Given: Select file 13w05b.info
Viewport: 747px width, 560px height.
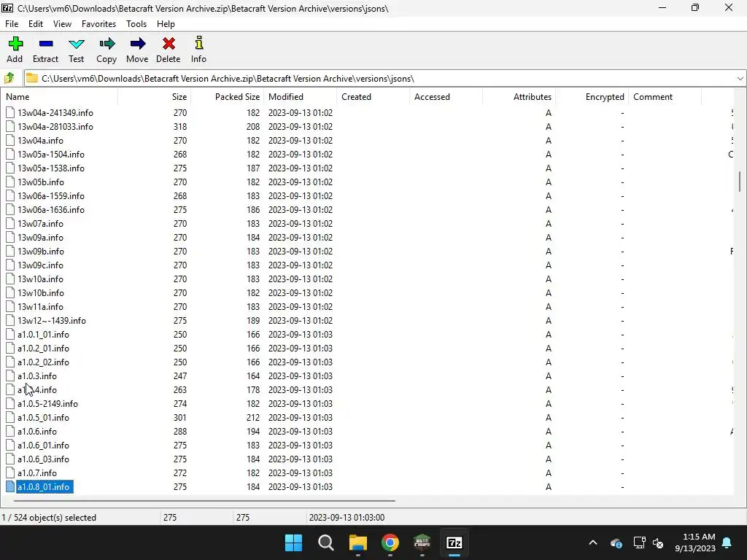Looking at the screenshot, I should [41, 182].
